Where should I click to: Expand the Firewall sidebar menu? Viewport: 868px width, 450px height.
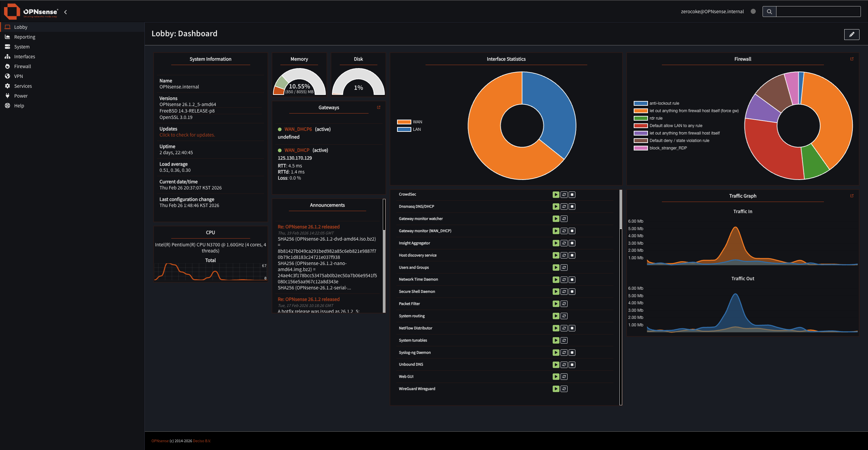22,66
